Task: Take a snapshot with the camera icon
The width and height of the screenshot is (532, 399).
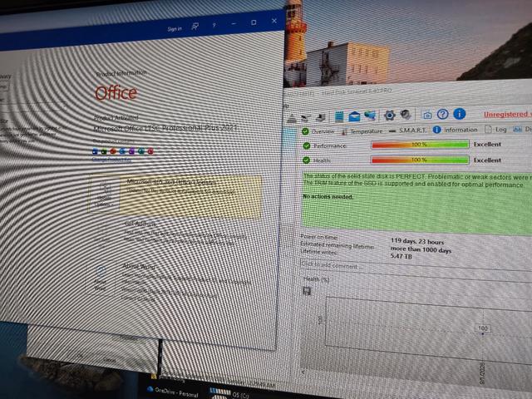Action: click(427, 115)
